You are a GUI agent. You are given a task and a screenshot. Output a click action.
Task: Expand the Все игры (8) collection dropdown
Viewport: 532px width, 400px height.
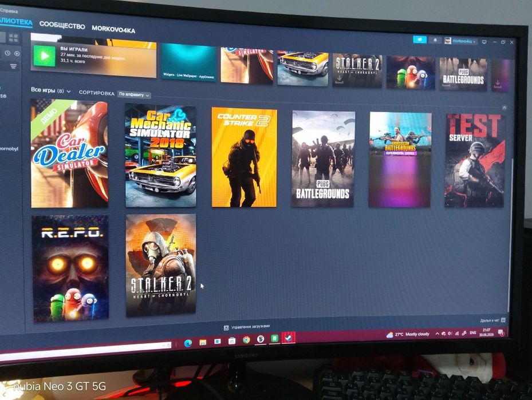pos(51,90)
